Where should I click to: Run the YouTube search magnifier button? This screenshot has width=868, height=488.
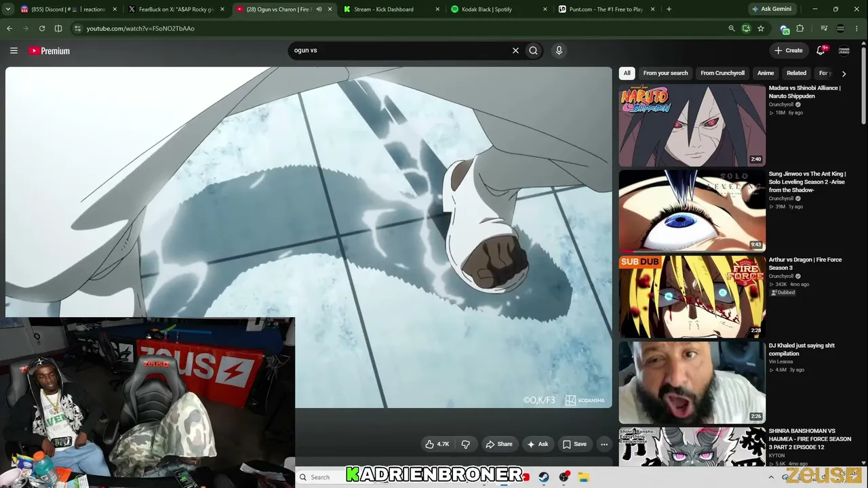point(534,50)
